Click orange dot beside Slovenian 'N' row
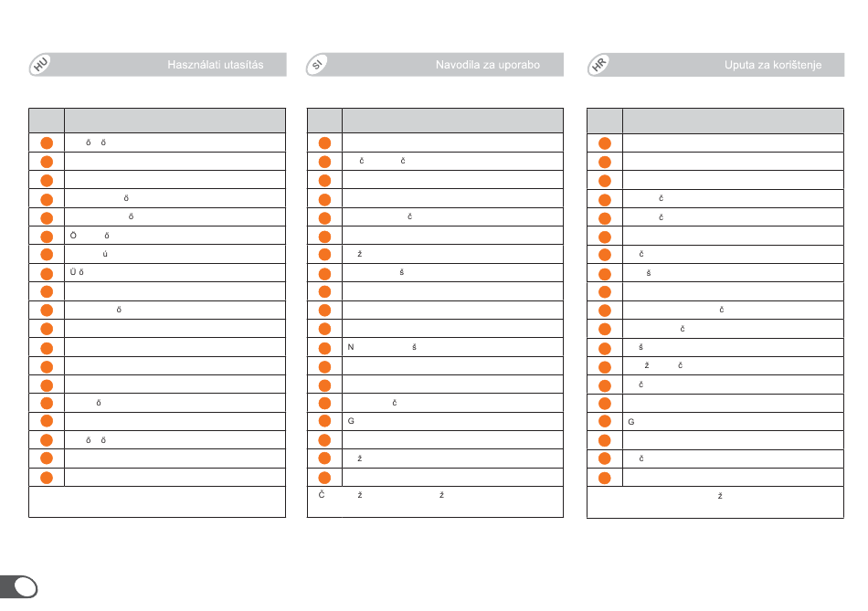The height and width of the screenshot is (611, 868). tap(324, 348)
